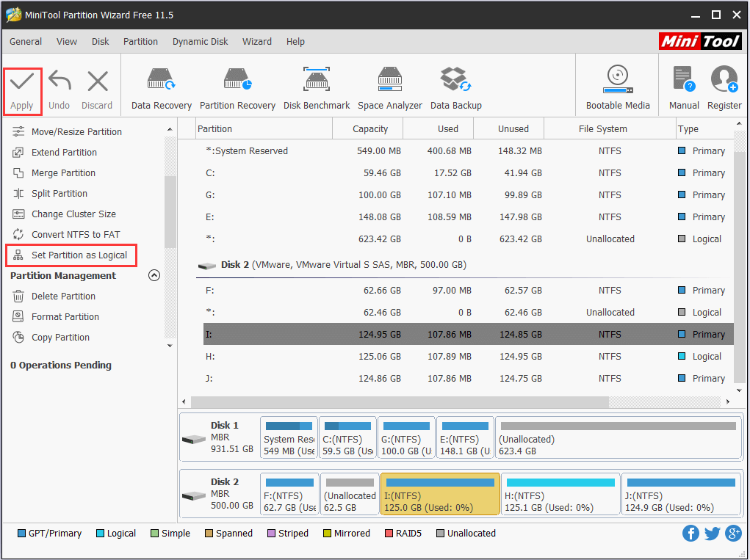The image size is (750, 560).
Task: Select G:(NTFS) block in Disk 1 map
Action: 406,438
